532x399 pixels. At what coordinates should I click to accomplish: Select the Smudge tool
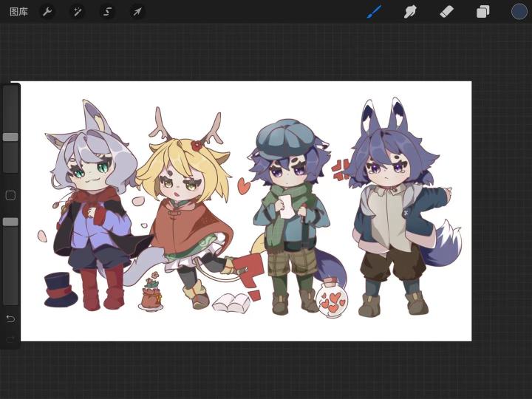point(410,12)
